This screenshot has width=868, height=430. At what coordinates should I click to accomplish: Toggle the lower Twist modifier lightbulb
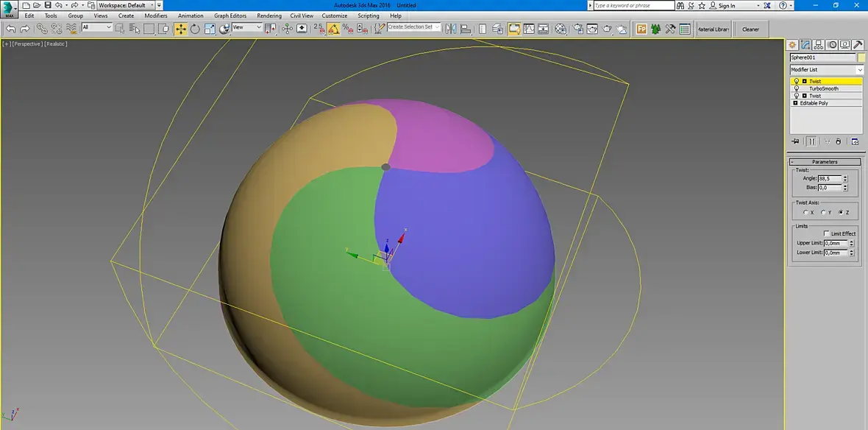(x=797, y=96)
